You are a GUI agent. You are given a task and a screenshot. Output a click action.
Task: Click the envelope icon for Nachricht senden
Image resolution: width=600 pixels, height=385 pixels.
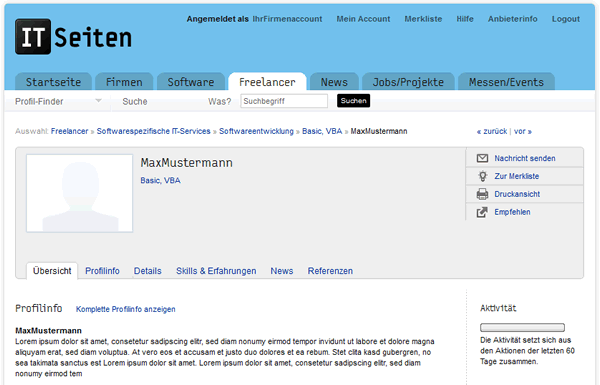pos(482,158)
